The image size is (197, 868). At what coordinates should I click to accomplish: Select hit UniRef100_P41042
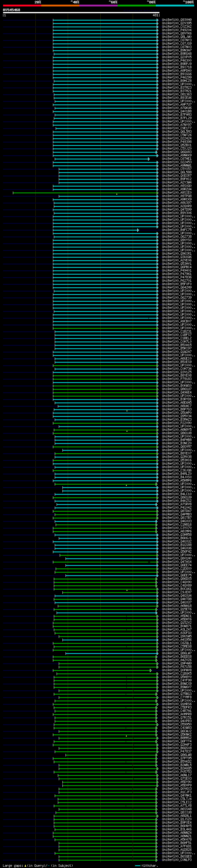(177, 507)
